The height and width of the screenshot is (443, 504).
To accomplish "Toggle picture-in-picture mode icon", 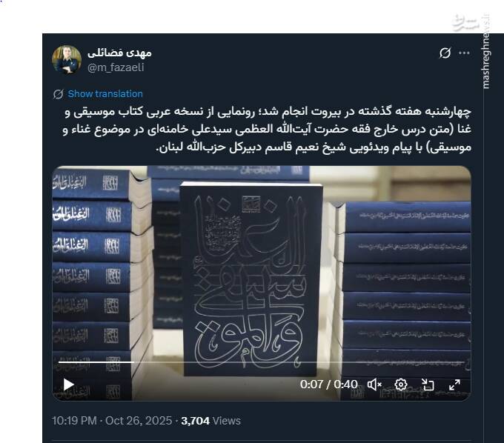I will point(428,384).
